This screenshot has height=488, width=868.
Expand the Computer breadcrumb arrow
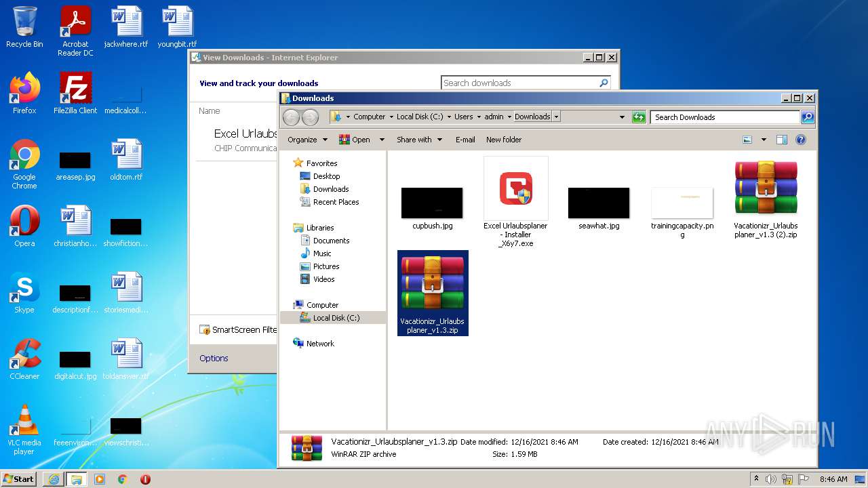coord(391,117)
